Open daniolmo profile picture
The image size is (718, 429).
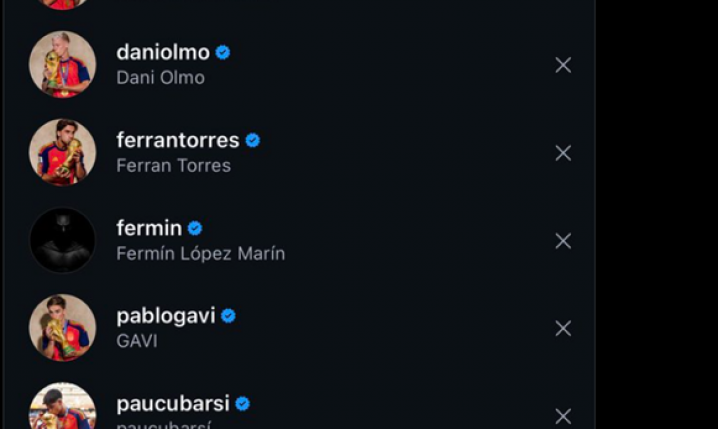63,65
